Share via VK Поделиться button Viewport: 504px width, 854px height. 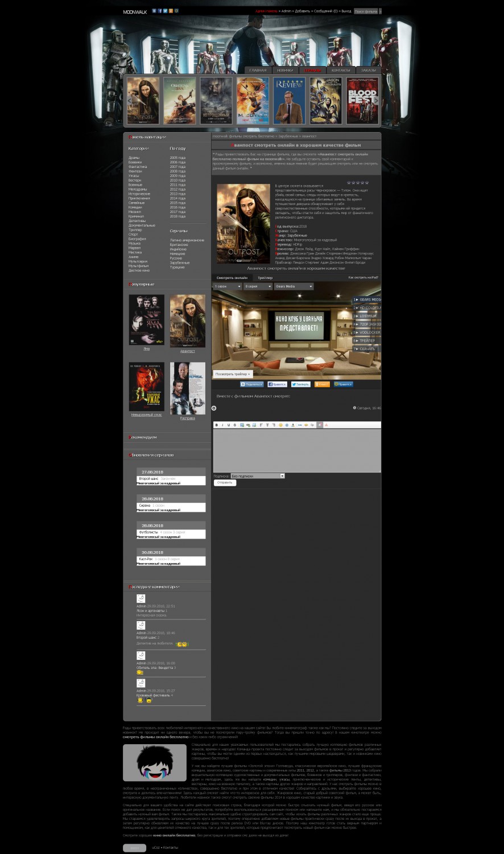click(x=251, y=384)
